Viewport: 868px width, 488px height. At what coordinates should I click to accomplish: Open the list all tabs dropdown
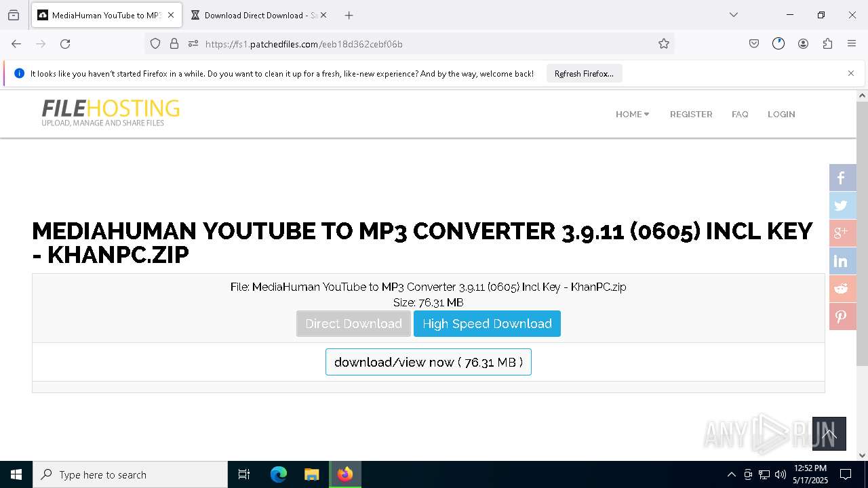click(734, 15)
